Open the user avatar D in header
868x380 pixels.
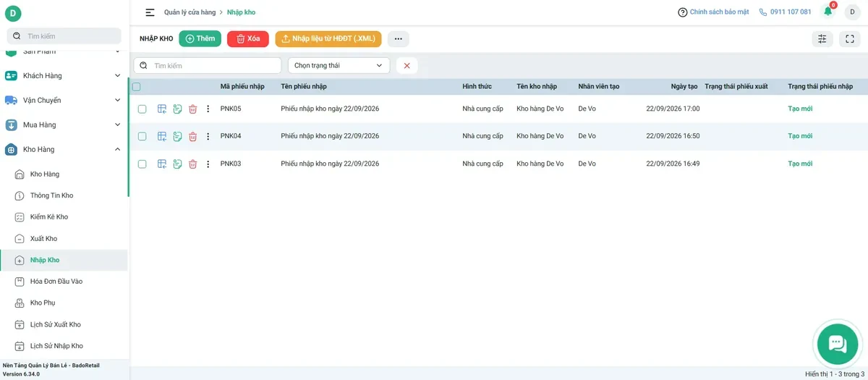(x=852, y=12)
